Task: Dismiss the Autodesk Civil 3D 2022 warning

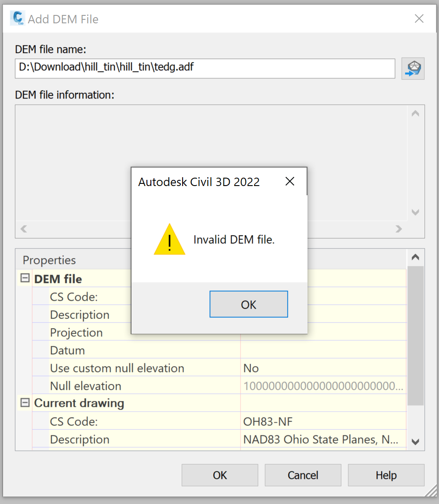Action: point(290,181)
